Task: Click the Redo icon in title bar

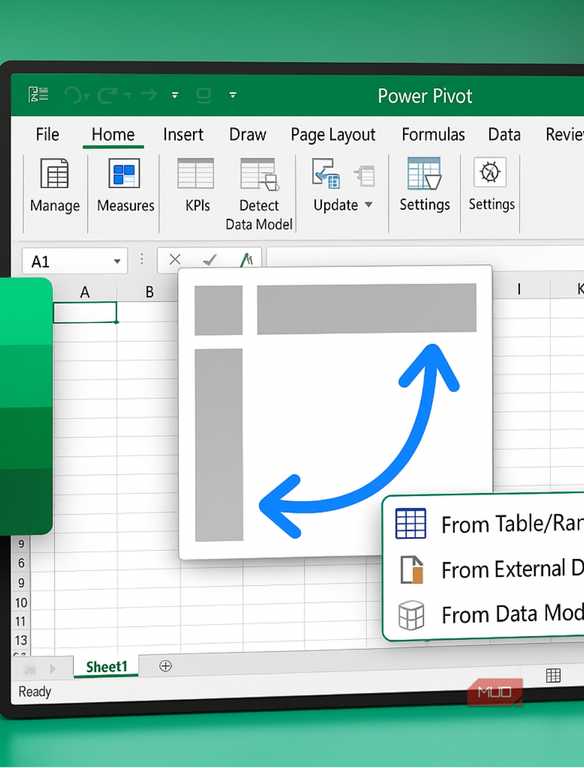Action: pyautogui.click(x=108, y=95)
